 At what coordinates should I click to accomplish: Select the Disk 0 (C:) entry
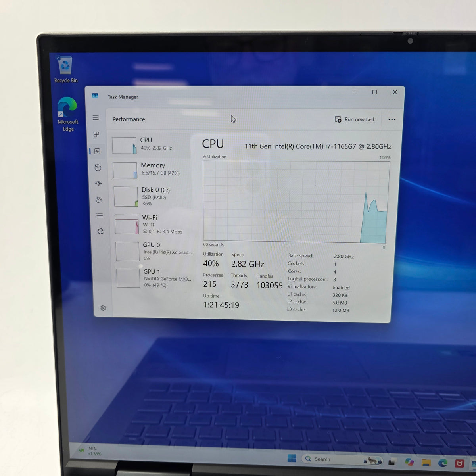153,196
